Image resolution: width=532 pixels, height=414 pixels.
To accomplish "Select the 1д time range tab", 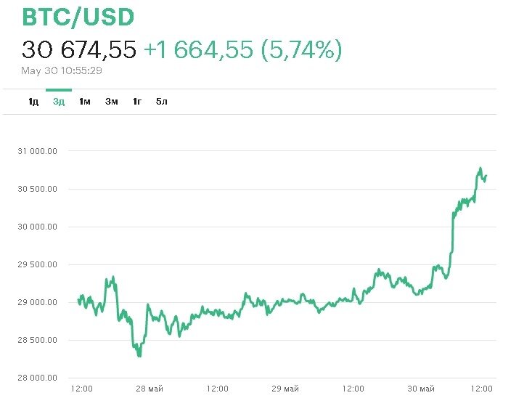I will tap(33, 102).
